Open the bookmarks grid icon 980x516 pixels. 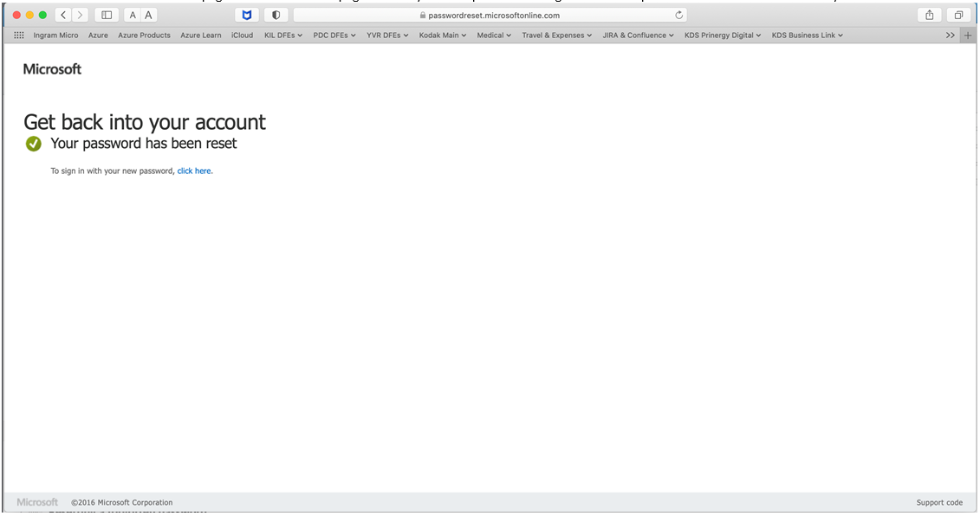pos(19,35)
